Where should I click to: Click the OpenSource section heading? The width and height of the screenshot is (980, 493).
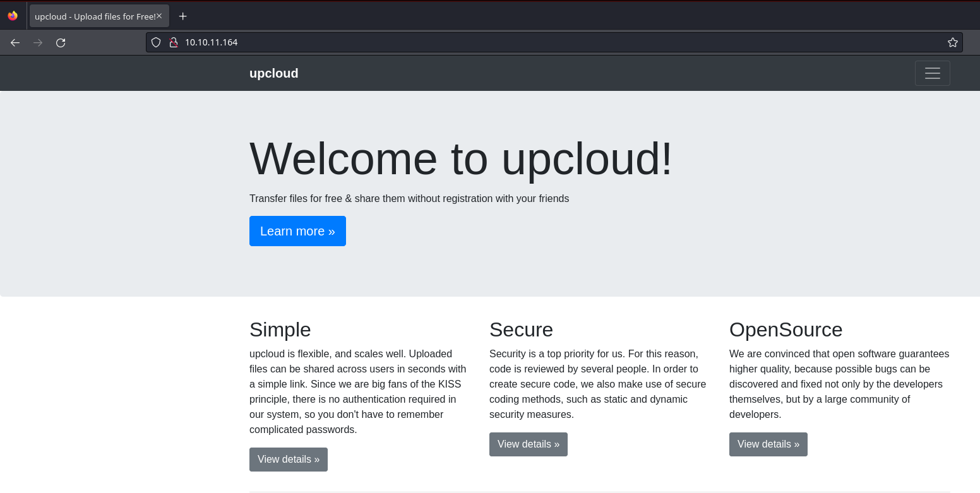[x=786, y=330]
